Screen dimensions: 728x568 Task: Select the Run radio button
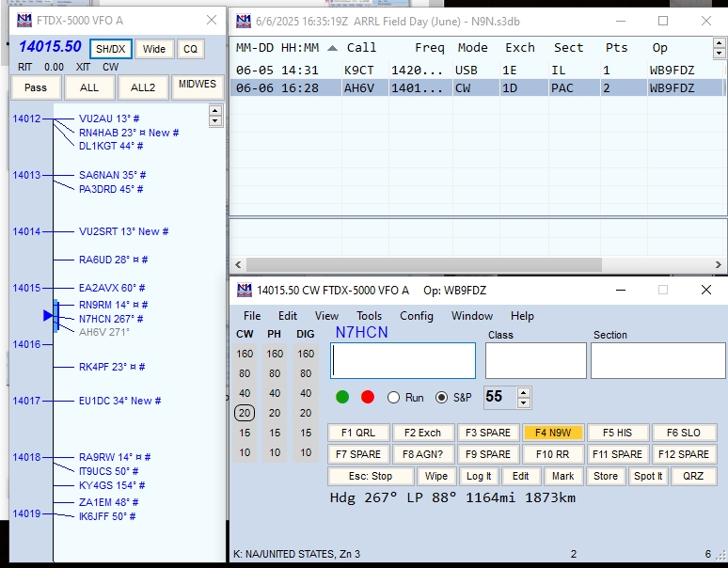394,398
